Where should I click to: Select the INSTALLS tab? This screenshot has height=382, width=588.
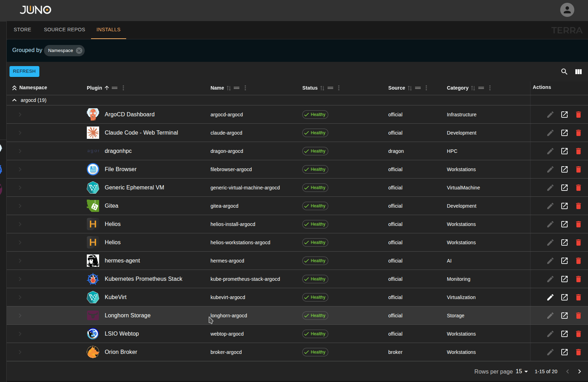[x=109, y=30]
